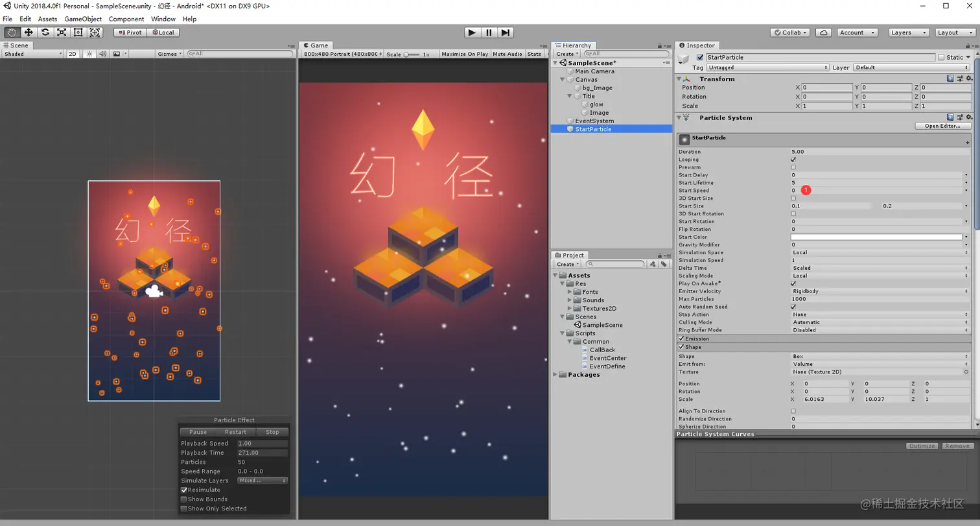The width and height of the screenshot is (980, 526).
Task: Click search by type icon in Project panel
Action: point(653,264)
